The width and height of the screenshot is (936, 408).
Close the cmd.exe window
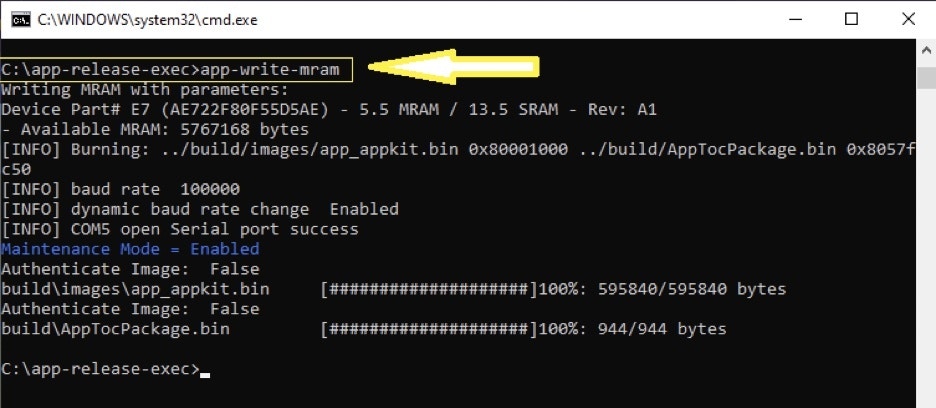coord(908,20)
